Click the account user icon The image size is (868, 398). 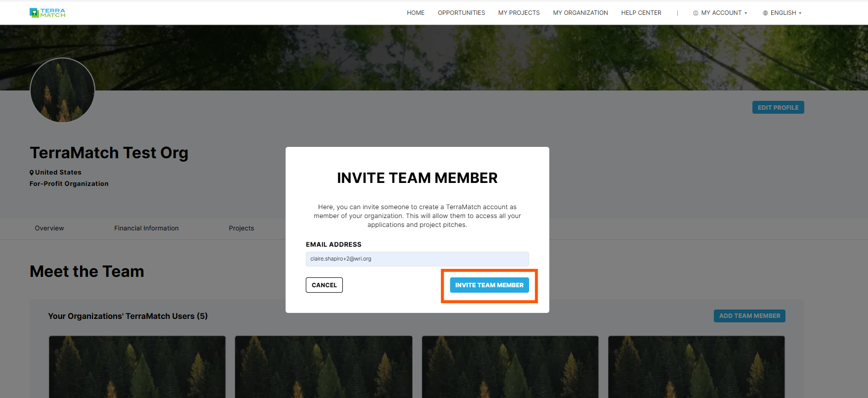[696, 13]
